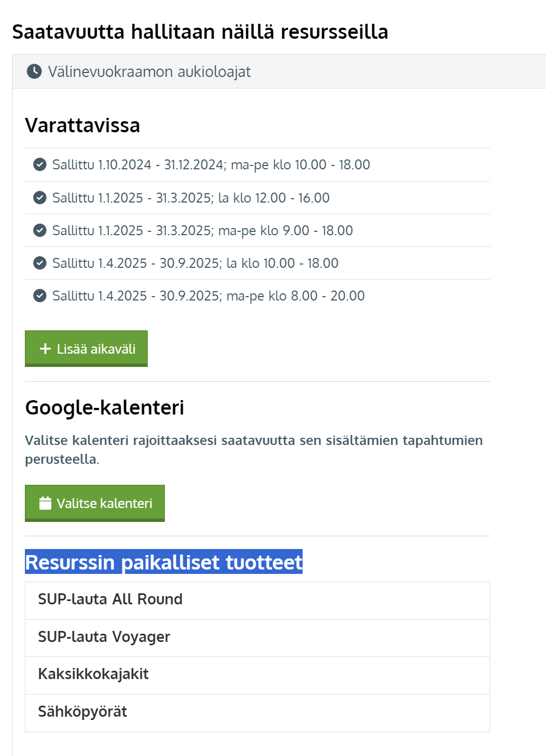546x756 pixels.
Task: Click the calendar icon on Valitse kalenteri
Action: tap(45, 503)
